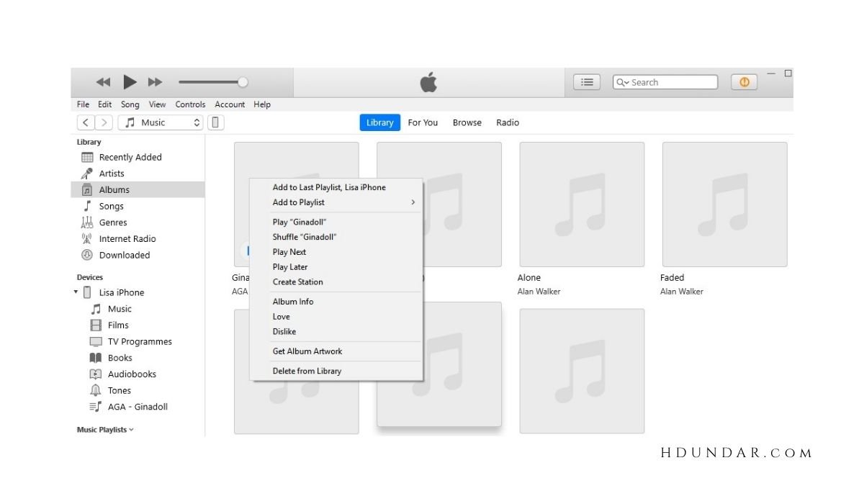The height and width of the screenshot is (504, 864).
Task: Open the Genres section
Action: click(112, 222)
